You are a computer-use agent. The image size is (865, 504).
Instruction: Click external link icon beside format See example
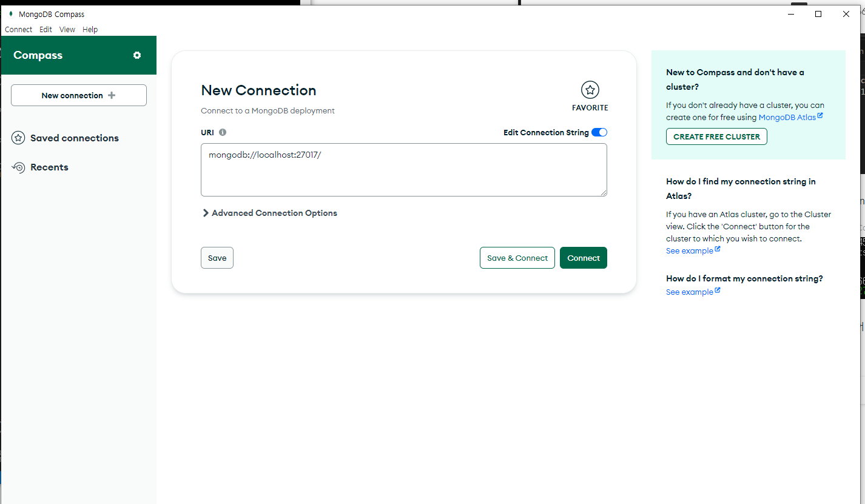point(718,290)
